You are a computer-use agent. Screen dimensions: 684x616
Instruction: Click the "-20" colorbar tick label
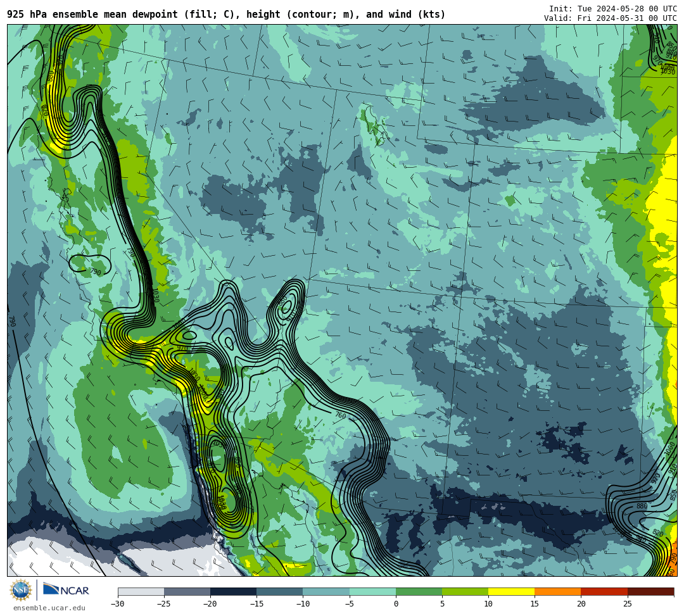210,604
